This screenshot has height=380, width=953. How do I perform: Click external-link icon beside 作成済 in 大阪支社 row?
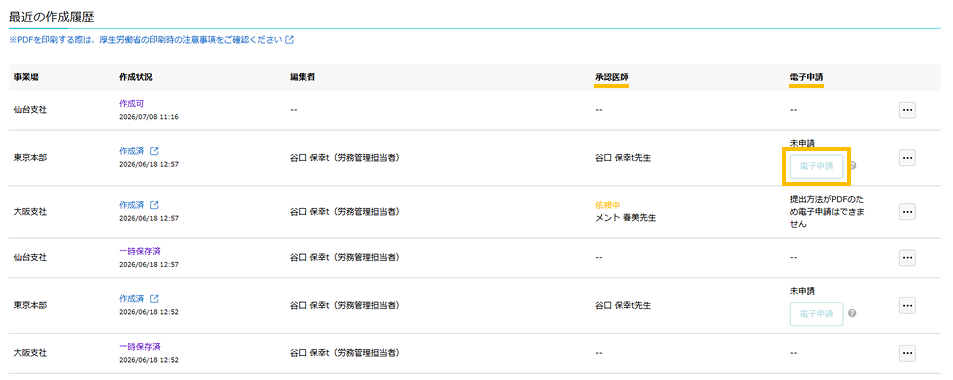[x=154, y=205]
